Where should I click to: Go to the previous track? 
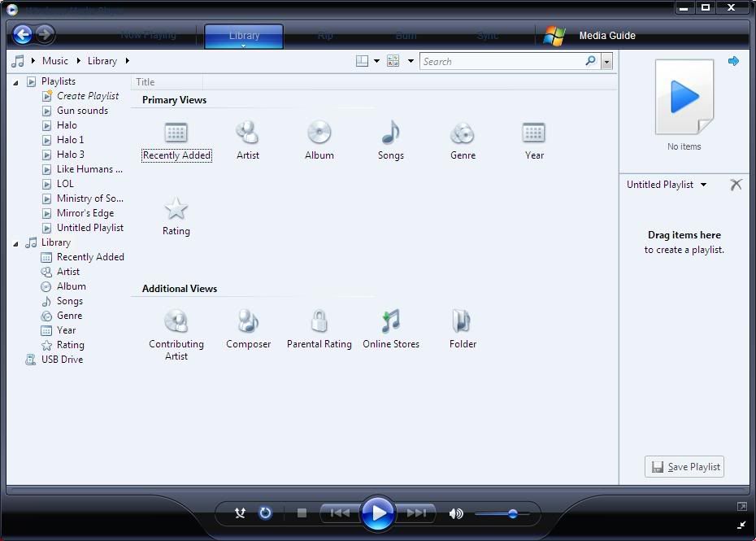click(x=340, y=513)
